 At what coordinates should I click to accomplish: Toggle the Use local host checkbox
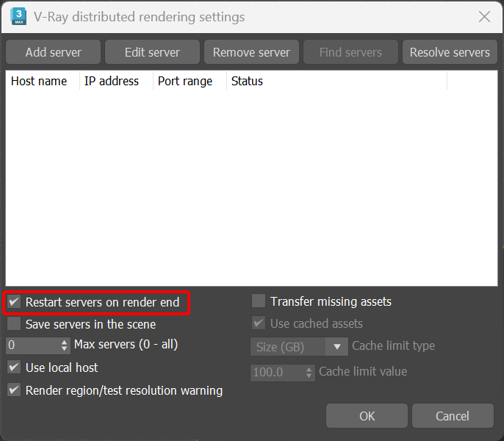coord(14,367)
